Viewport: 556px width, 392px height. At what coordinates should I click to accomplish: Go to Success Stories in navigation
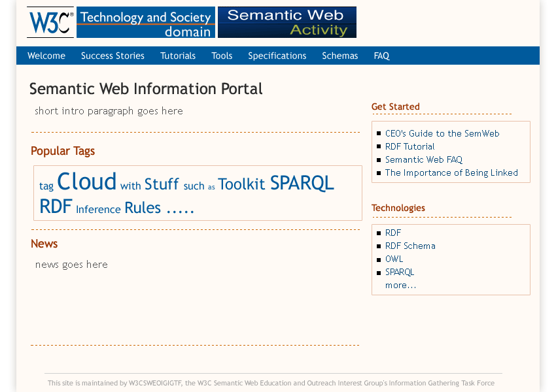tap(113, 56)
